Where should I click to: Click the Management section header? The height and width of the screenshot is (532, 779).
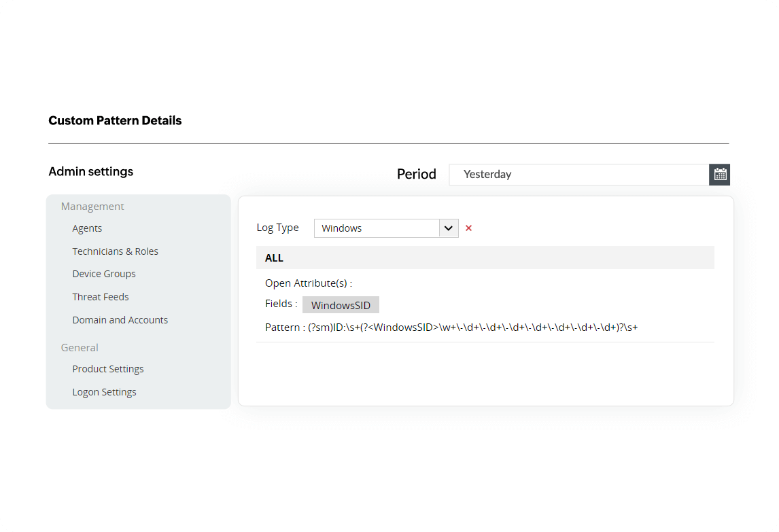(x=92, y=207)
